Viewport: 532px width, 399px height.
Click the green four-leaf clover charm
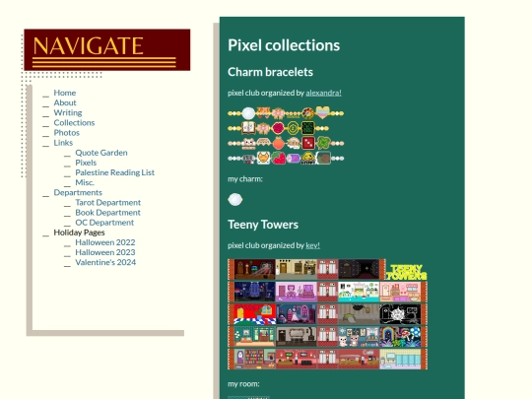tap(323, 143)
